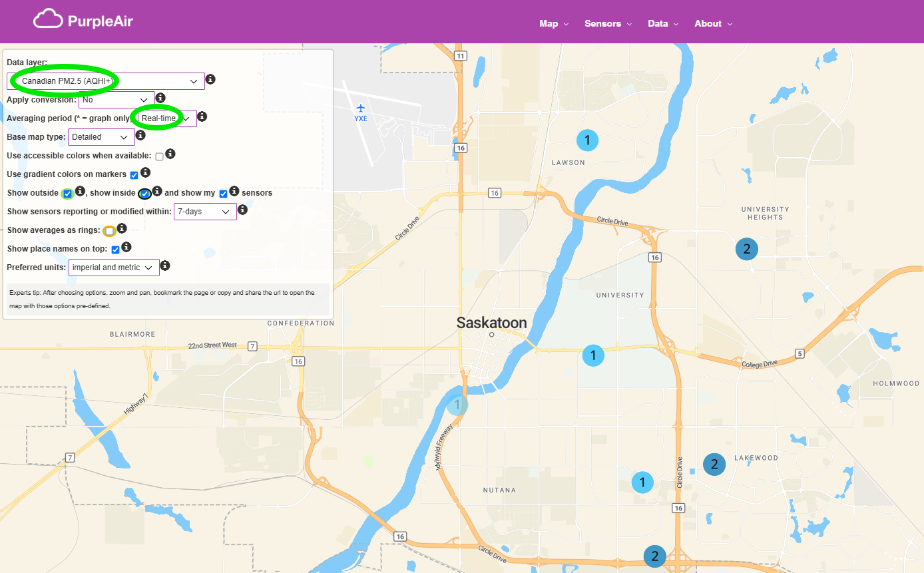Click College Drive road label

(760, 364)
